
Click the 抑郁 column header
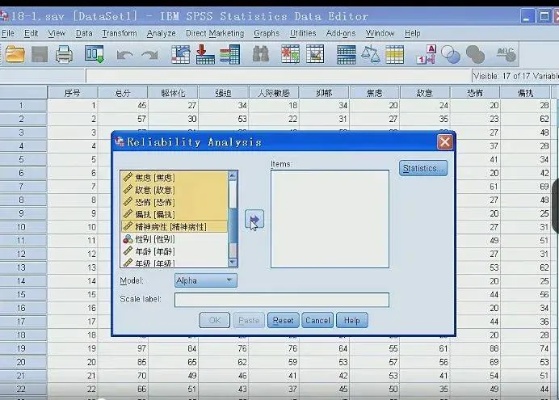(324, 93)
